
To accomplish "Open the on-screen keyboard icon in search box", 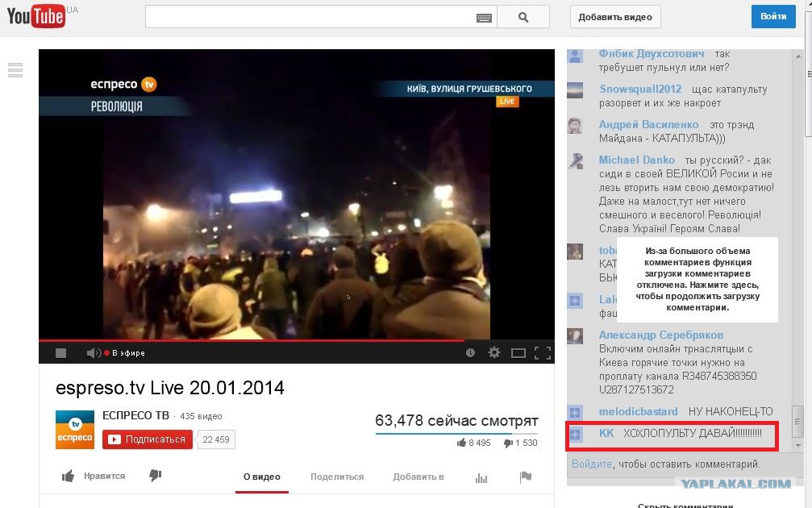I will coord(484,18).
